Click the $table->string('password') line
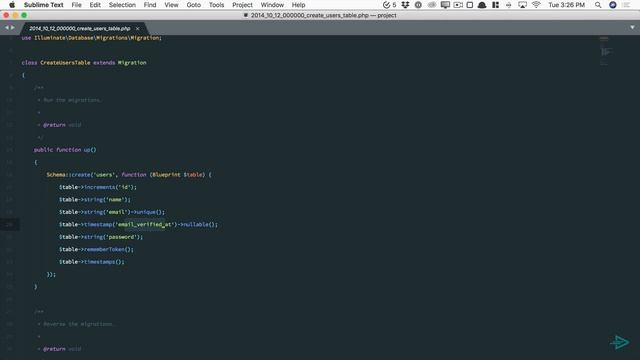This screenshot has height=360, width=640. click(x=101, y=237)
